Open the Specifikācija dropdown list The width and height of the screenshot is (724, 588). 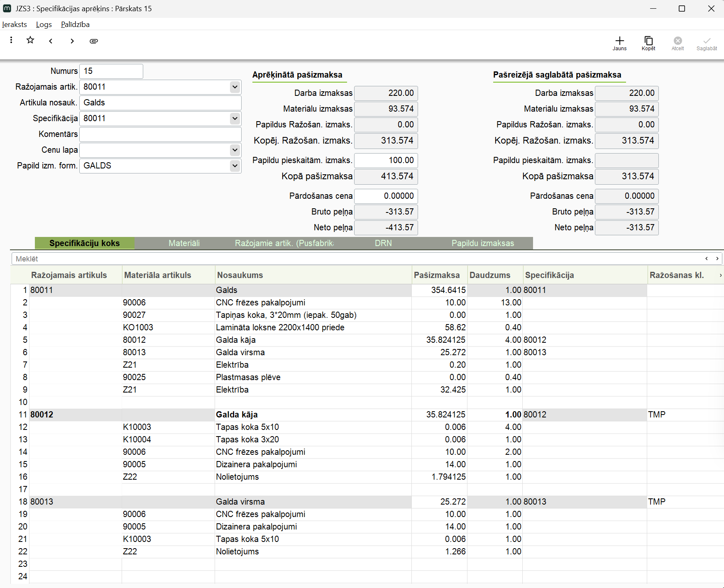pyautogui.click(x=235, y=119)
